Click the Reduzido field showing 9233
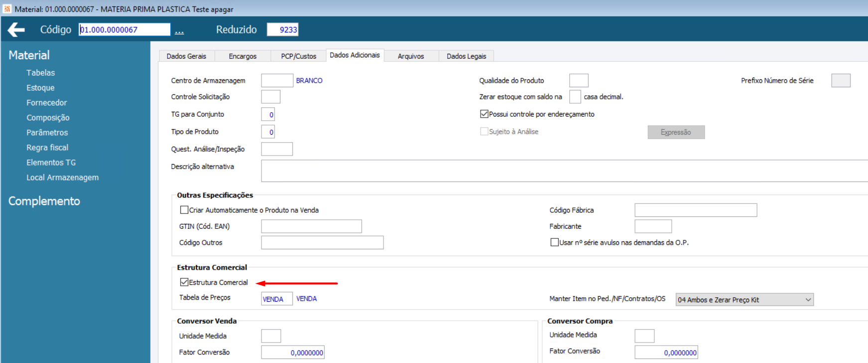Image resolution: width=868 pixels, height=363 pixels. [x=282, y=29]
